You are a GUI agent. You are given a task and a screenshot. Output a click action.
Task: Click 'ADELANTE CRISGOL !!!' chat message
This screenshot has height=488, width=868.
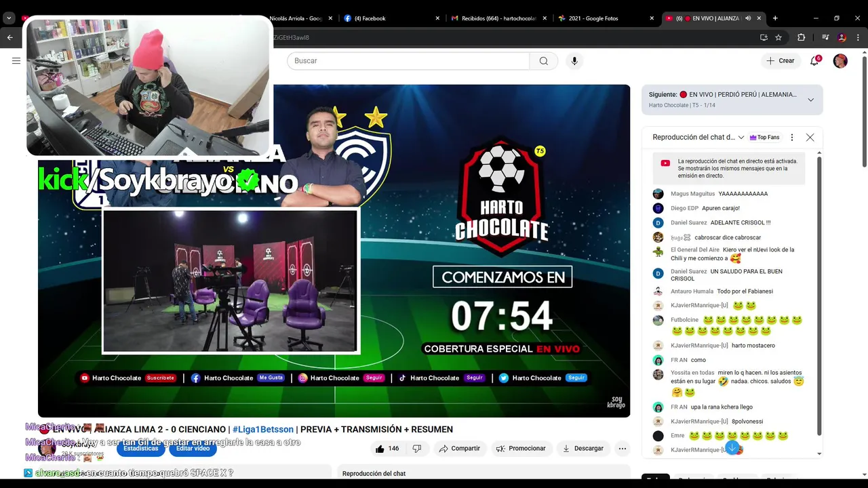click(741, 222)
